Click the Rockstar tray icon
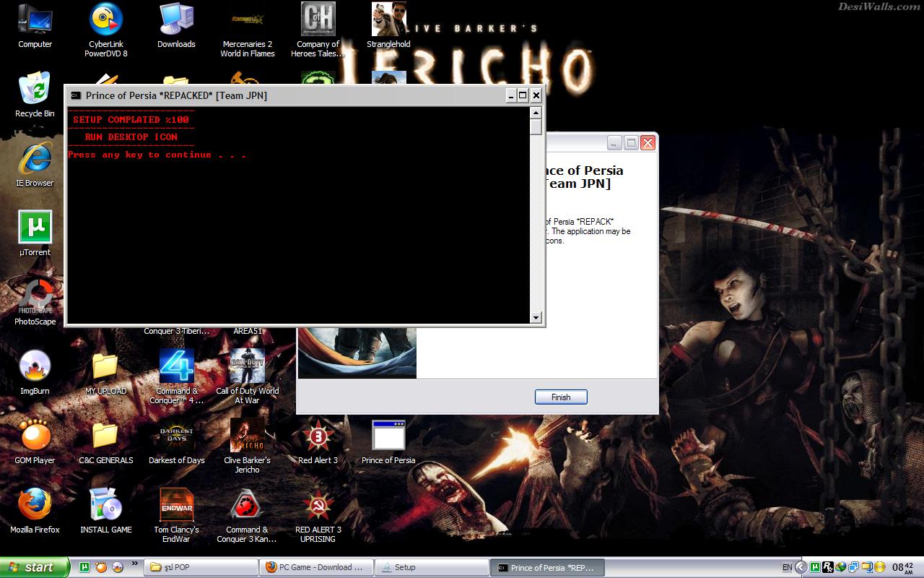Image resolution: width=924 pixels, height=578 pixels. [828, 568]
